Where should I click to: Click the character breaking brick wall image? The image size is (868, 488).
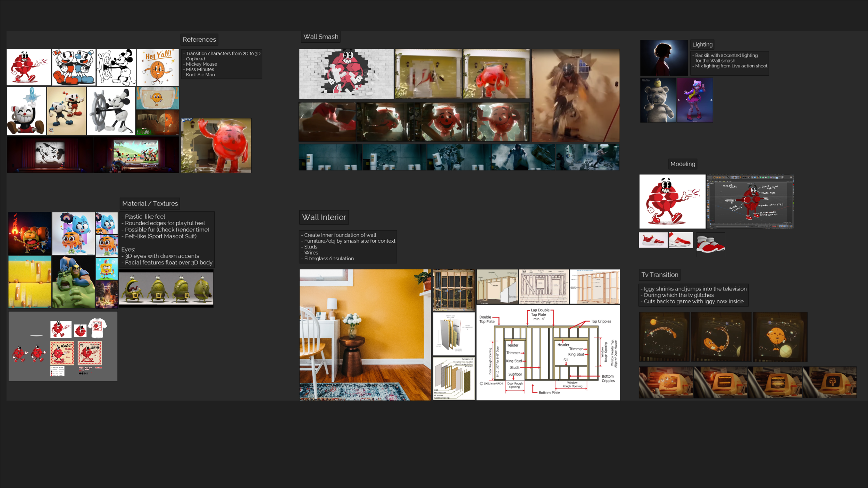click(x=346, y=74)
